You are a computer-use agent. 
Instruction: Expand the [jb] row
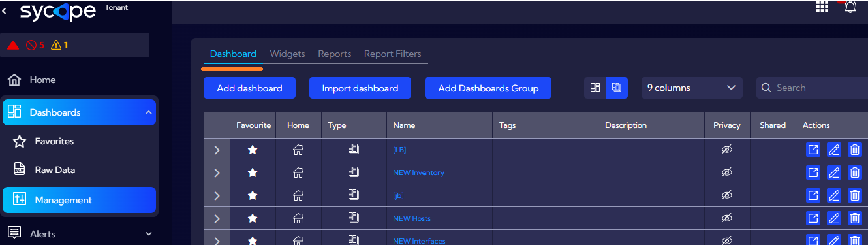[x=217, y=195]
